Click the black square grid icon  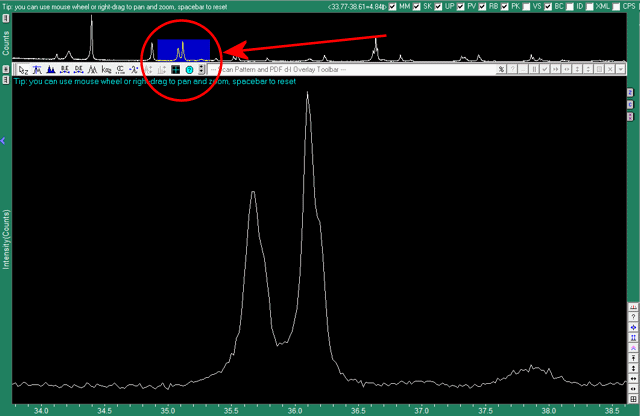point(175,70)
